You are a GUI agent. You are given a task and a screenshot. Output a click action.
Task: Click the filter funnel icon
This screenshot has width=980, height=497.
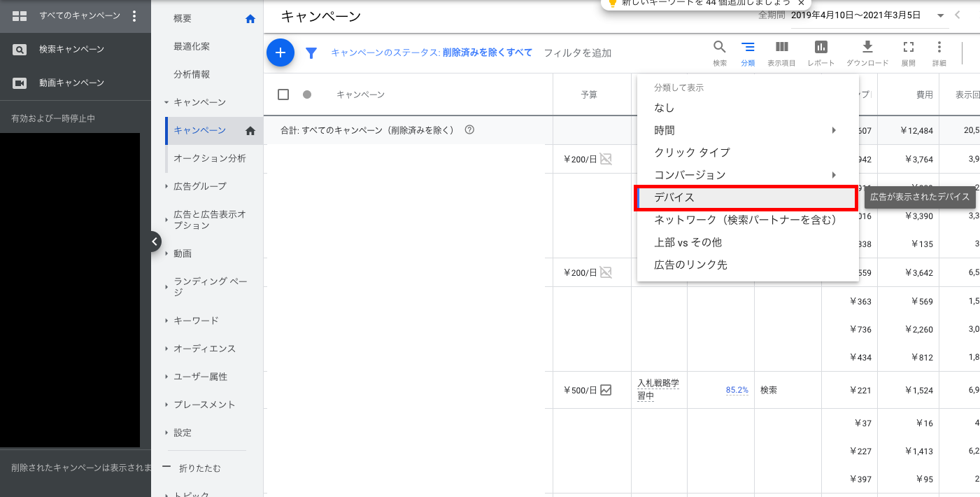point(311,52)
